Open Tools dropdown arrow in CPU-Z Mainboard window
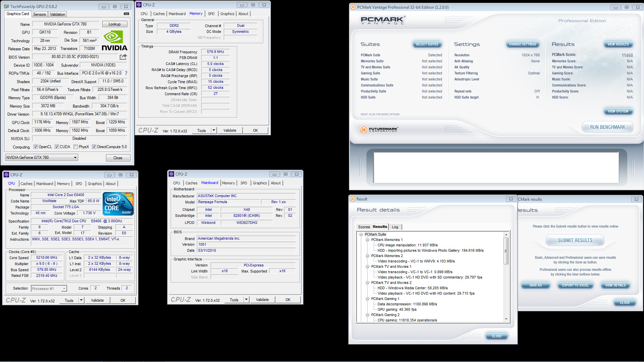This screenshot has height=362, width=644. 246,300
